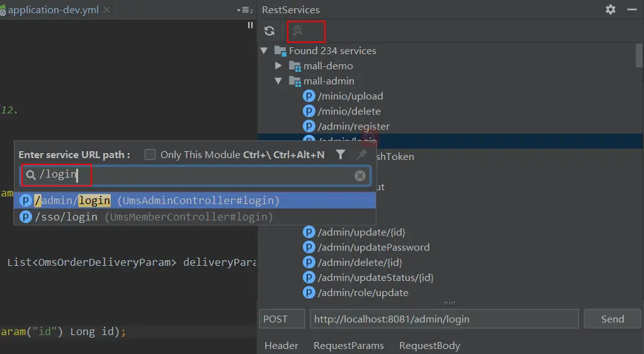
Task: Open the POST method field
Action: 282,319
